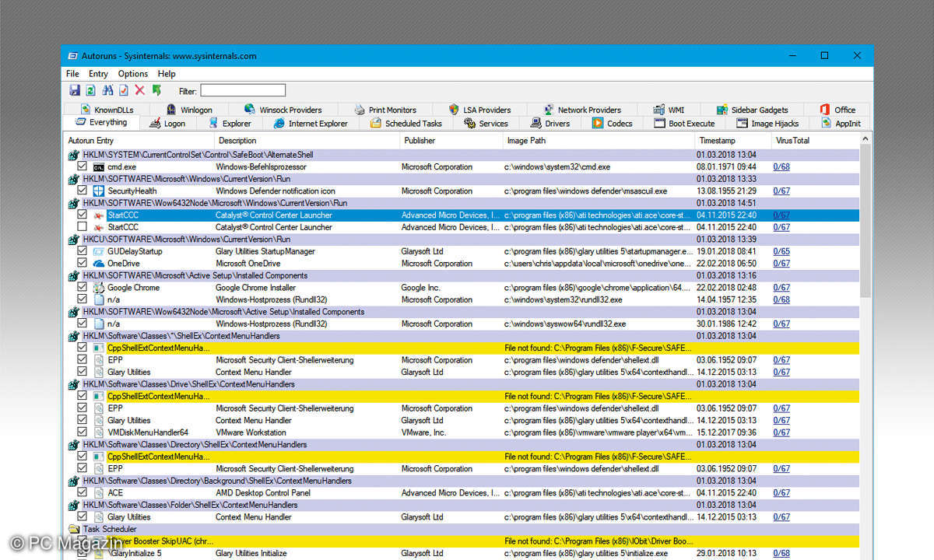Switch to the WMI tab
This screenshot has width=934, height=560.
669,110
